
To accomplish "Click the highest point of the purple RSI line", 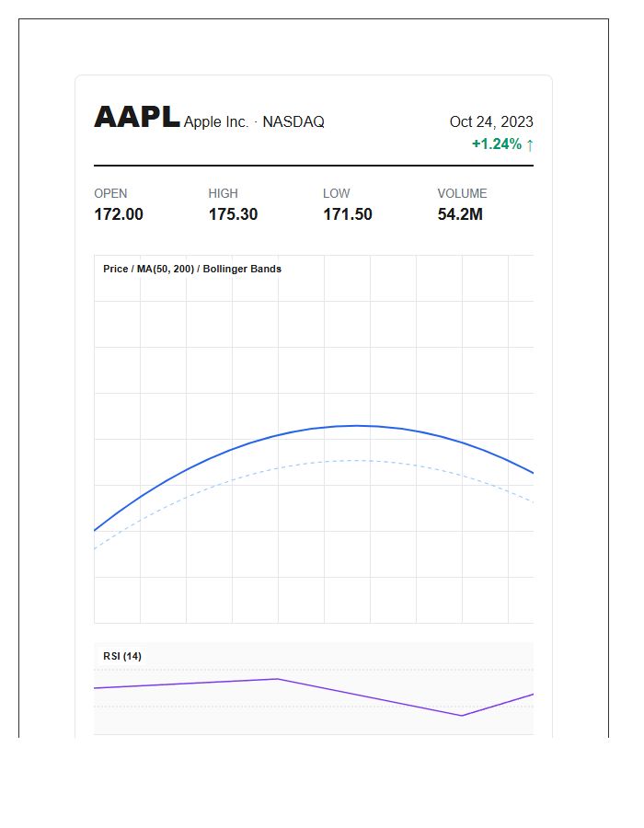I will click(278, 679).
